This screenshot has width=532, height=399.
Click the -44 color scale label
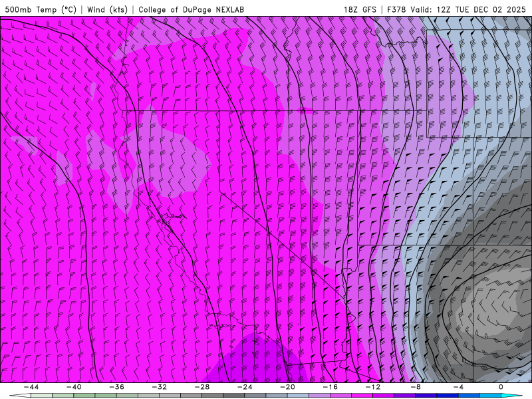(31, 387)
